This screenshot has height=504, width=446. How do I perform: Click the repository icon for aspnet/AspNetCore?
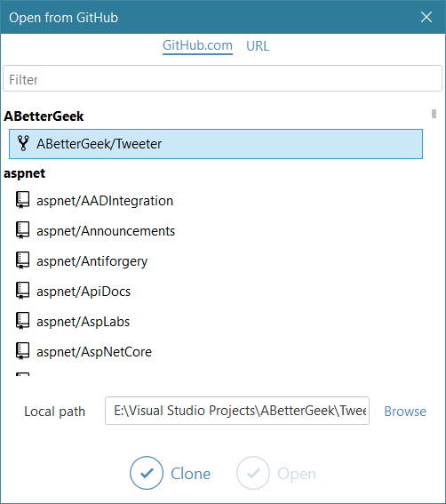click(x=22, y=351)
